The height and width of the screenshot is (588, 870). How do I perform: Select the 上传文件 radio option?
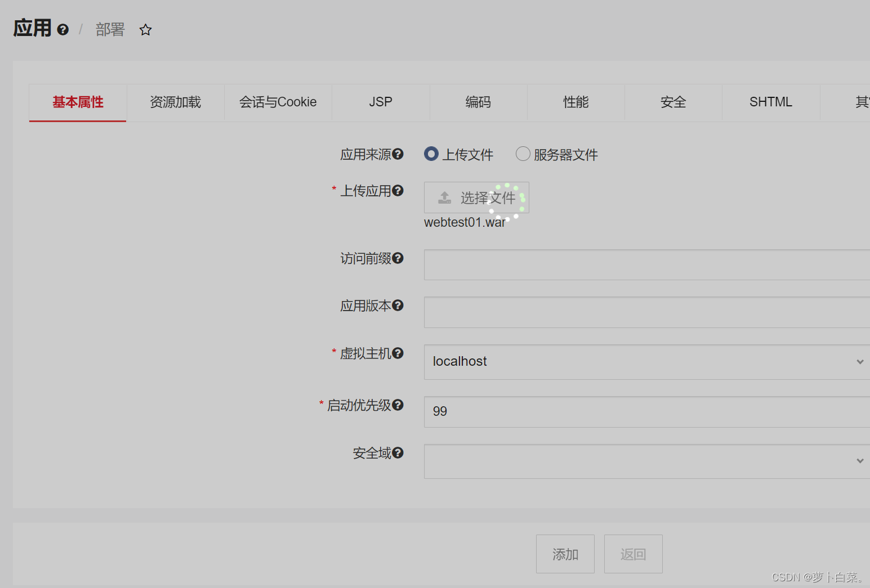(x=431, y=154)
